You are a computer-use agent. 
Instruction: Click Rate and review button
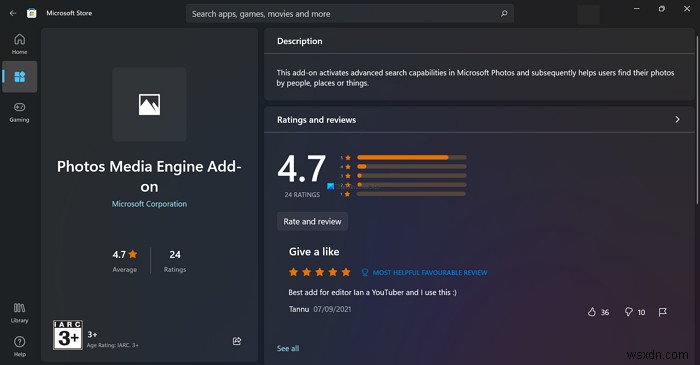(x=312, y=221)
